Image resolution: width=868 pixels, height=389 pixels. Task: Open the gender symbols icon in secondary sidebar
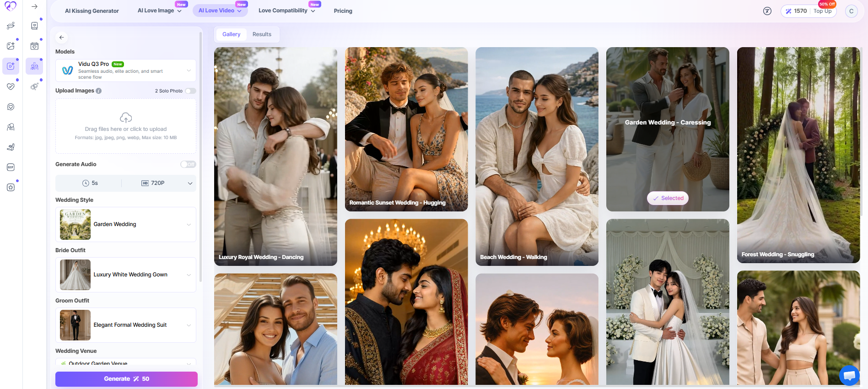coord(34,86)
